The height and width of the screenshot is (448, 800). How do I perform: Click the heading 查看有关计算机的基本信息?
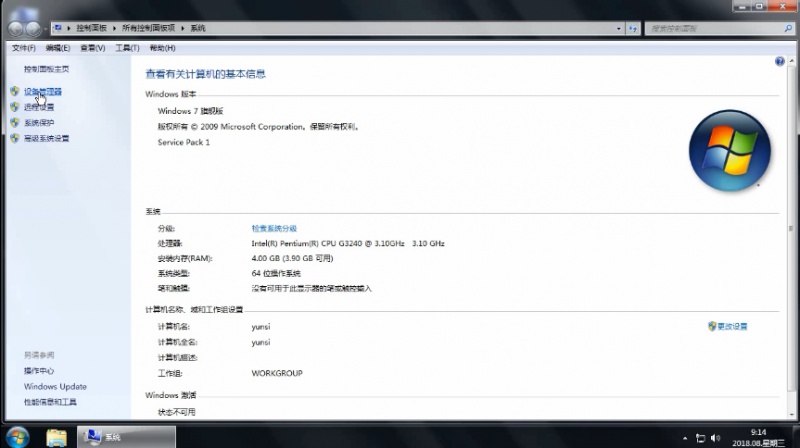pos(206,74)
